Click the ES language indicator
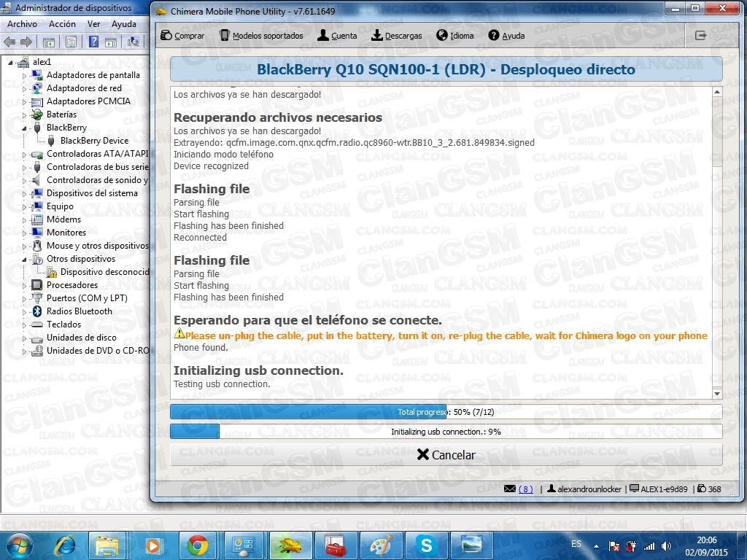Image resolution: width=747 pixels, height=560 pixels. pos(576,544)
